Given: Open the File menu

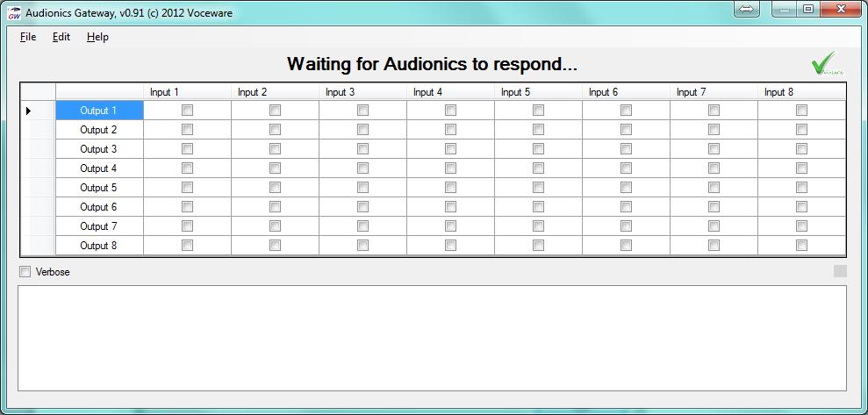Looking at the screenshot, I should [x=28, y=37].
